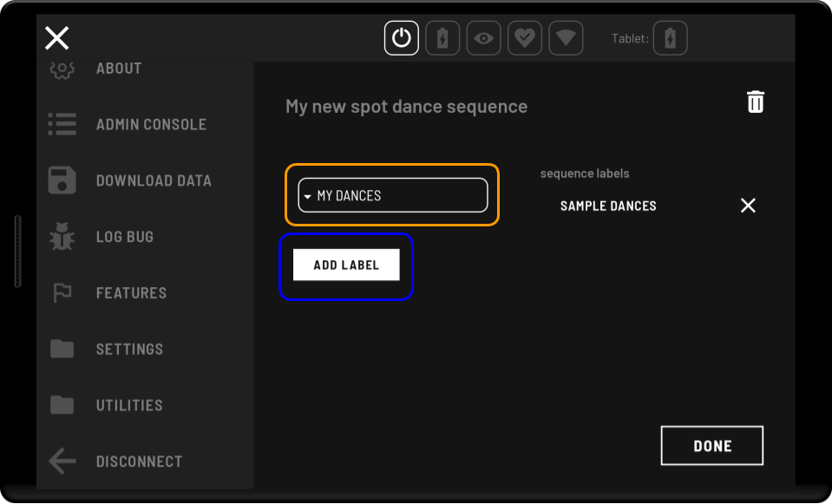
Task: Click the power status icon
Action: pyautogui.click(x=401, y=38)
